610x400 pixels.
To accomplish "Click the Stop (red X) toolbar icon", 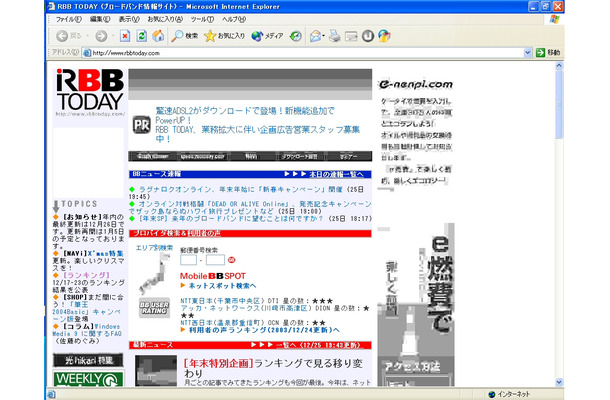I will coord(125,36).
